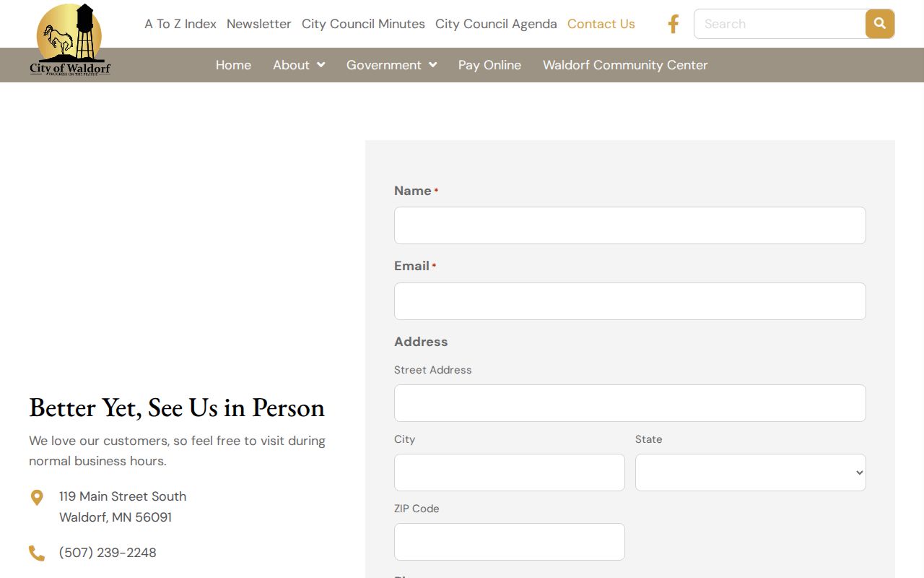Open the State dropdown
This screenshot has width=924, height=578.
point(751,473)
